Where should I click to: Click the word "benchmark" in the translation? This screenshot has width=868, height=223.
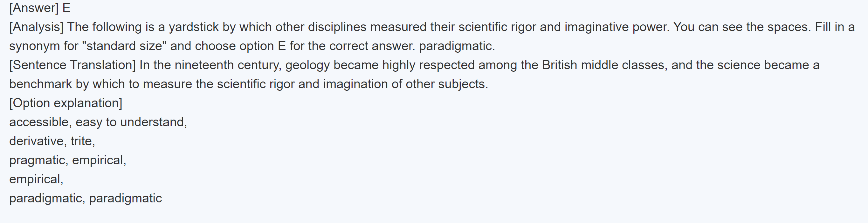tap(40, 84)
